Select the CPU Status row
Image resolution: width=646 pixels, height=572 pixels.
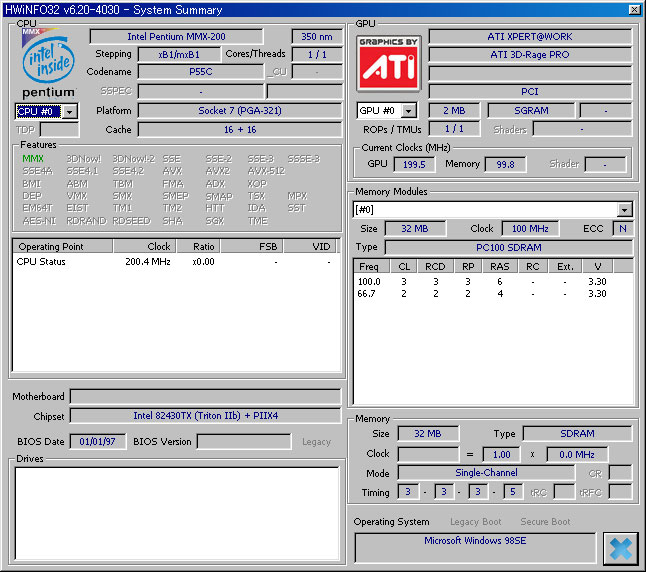pos(176,262)
